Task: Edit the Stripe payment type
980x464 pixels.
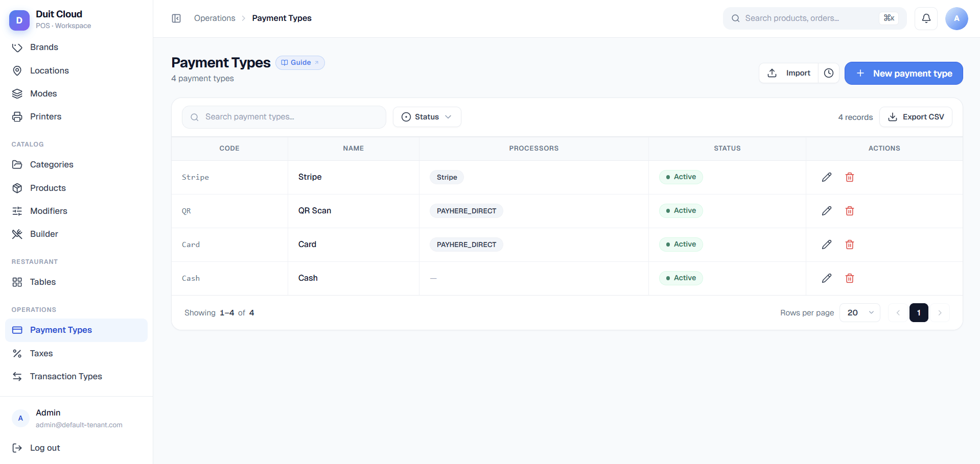Action: pyautogui.click(x=827, y=177)
